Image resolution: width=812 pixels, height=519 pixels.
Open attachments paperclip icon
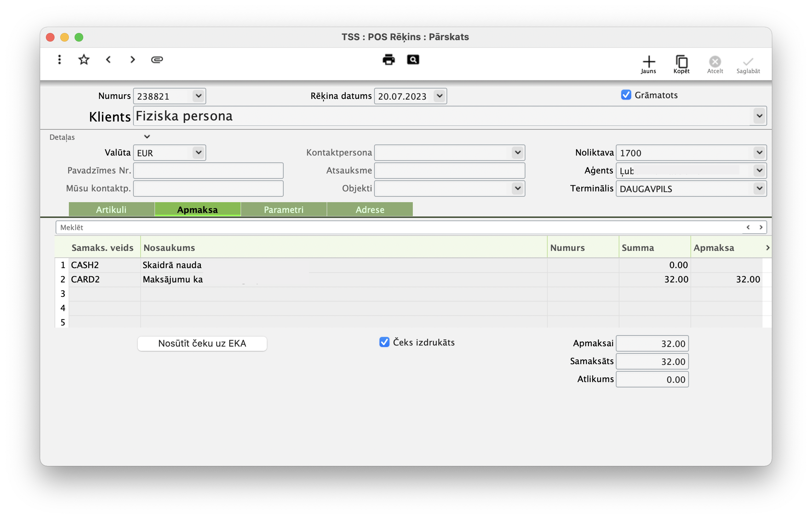(x=157, y=59)
